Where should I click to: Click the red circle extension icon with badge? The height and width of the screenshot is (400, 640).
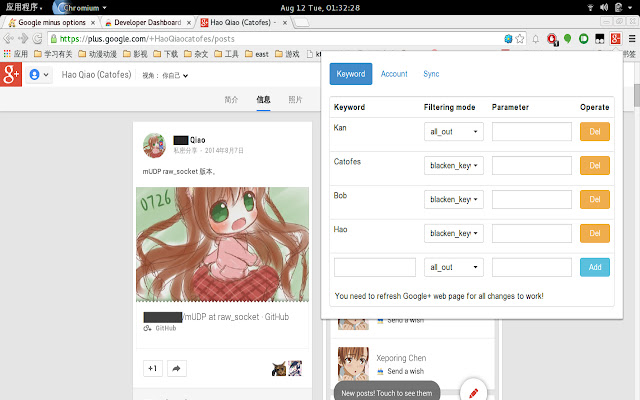(552, 39)
